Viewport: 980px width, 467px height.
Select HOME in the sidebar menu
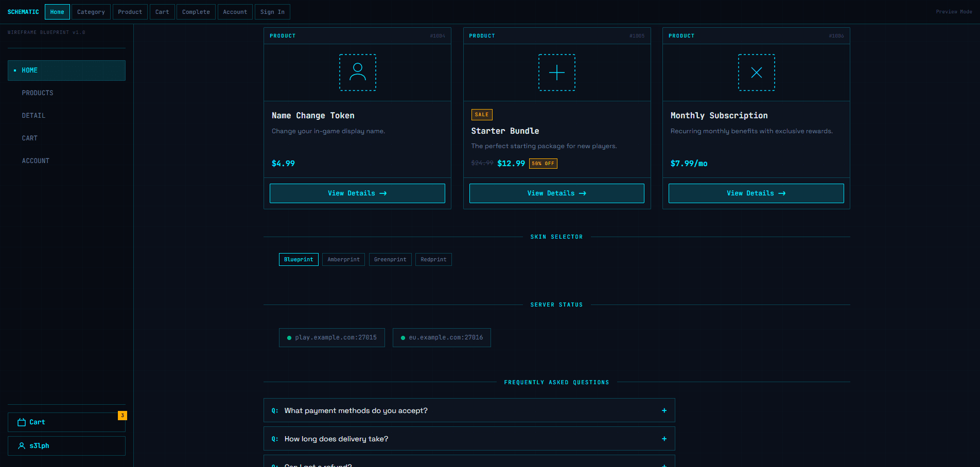[66, 70]
